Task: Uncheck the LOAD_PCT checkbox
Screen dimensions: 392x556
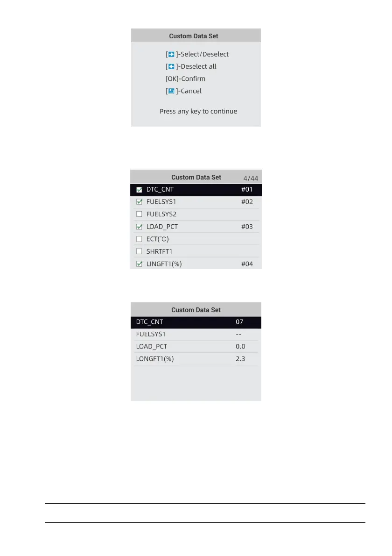Action: coord(139,227)
